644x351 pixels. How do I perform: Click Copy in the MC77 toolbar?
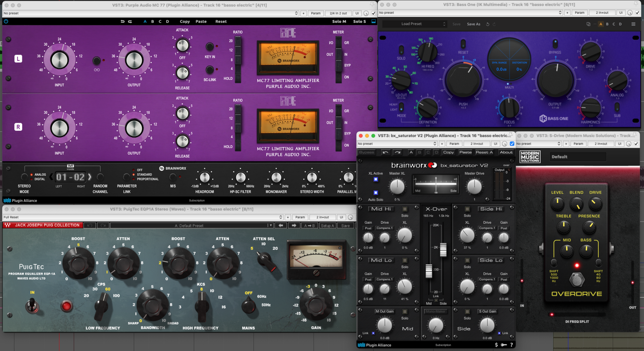coord(185,21)
